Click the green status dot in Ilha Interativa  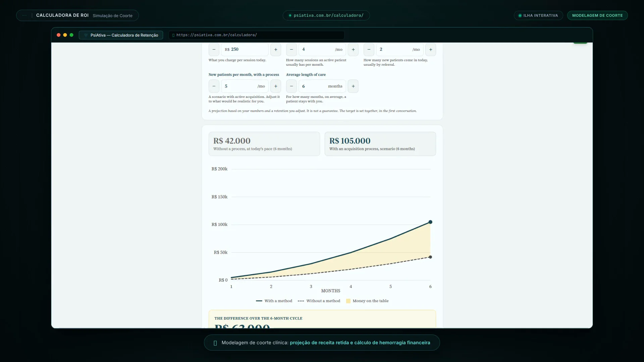520,15
